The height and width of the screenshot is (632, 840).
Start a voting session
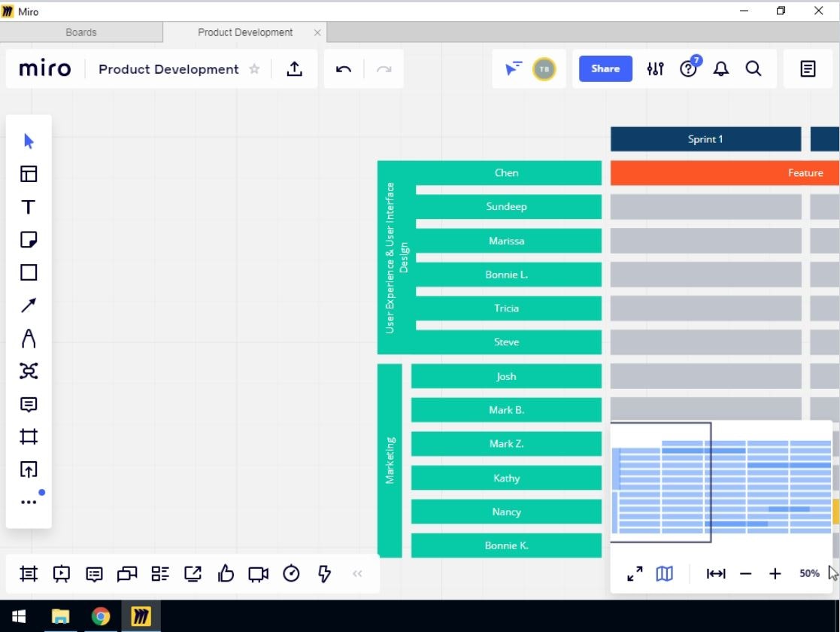pos(226,573)
